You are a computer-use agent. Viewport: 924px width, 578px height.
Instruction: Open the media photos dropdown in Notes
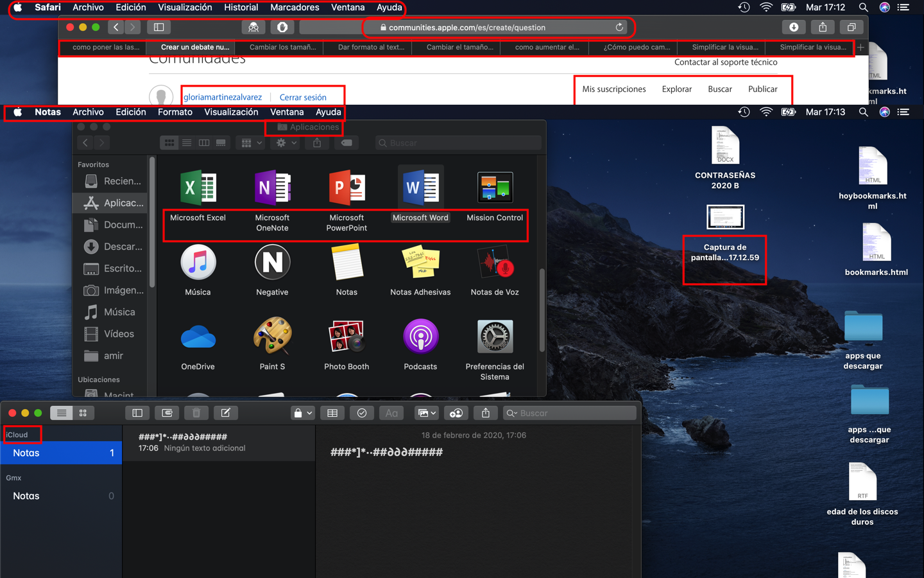(426, 413)
